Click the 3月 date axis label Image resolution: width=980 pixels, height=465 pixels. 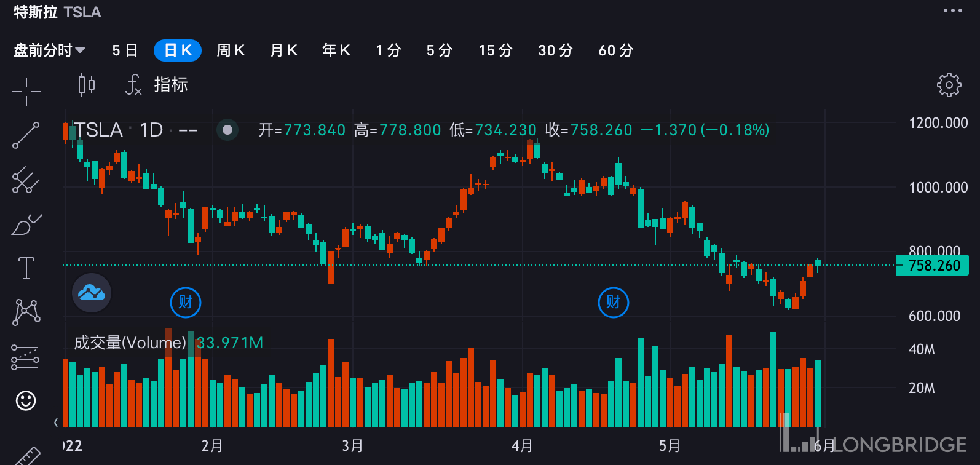coord(352,445)
